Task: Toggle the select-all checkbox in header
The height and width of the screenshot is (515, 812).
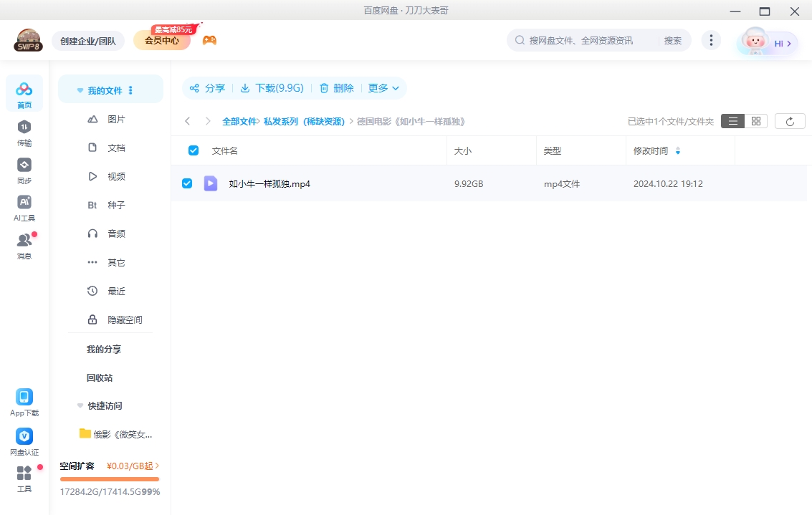Action: click(x=193, y=150)
